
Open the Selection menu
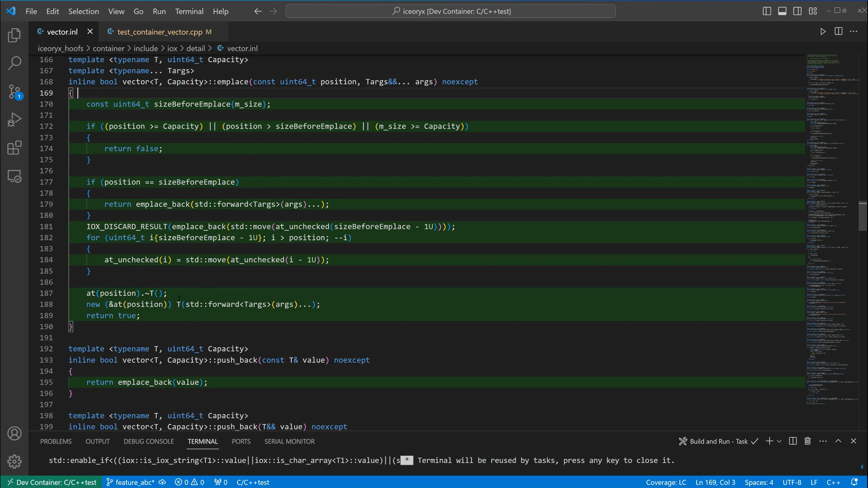tap(84, 11)
